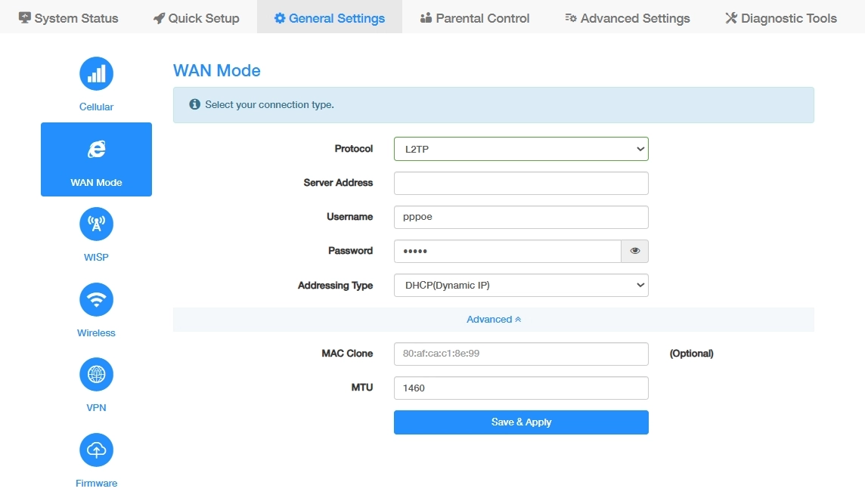Expand the Addressing Type dropdown
The width and height of the screenshot is (865, 504).
point(521,285)
